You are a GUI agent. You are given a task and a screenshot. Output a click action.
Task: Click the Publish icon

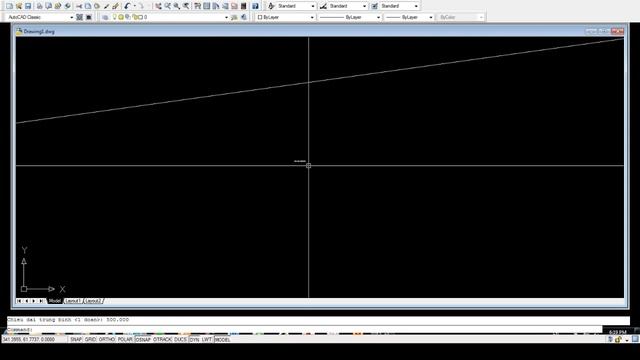[58, 6]
